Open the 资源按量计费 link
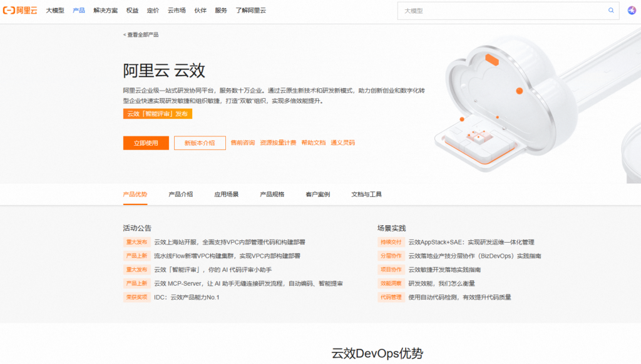The width and height of the screenshot is (641, 364). (278, 143)
